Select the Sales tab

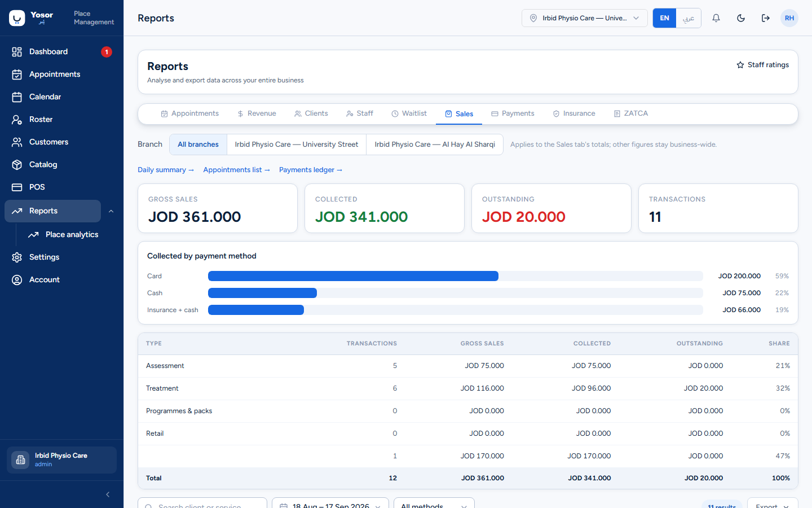click(459, 114)
